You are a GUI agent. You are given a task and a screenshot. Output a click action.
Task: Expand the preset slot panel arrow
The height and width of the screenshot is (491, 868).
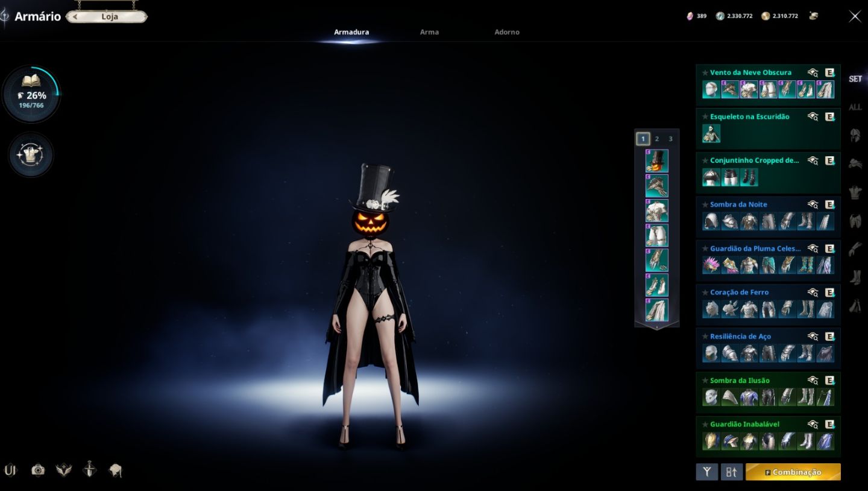[656, 326]
